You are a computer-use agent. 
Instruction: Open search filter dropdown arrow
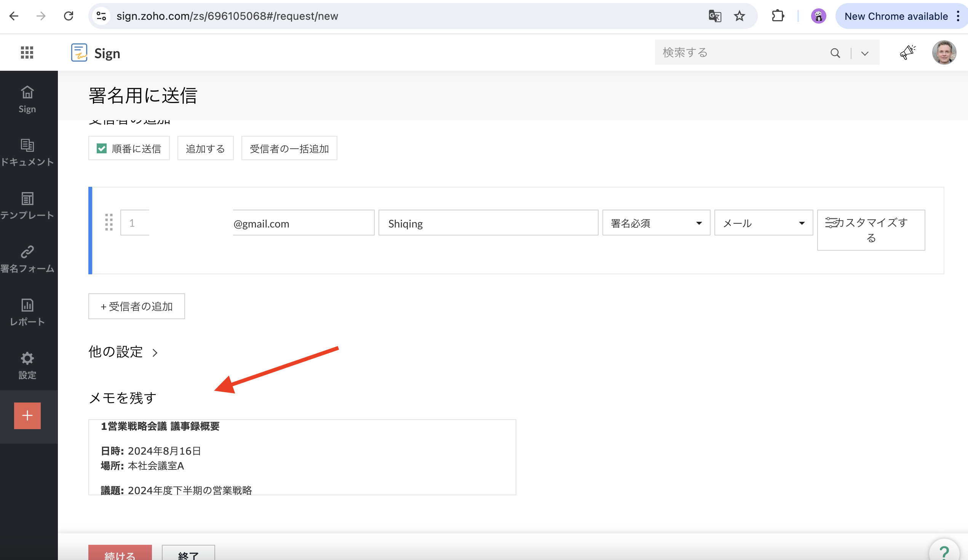(x=865, y=53)
